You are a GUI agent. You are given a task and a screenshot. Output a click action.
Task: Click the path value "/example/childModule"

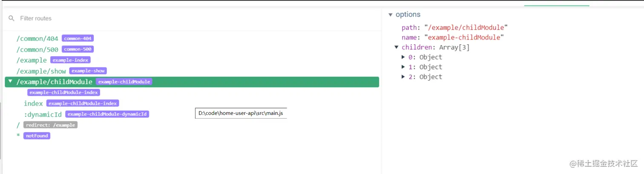coord(466,28)
